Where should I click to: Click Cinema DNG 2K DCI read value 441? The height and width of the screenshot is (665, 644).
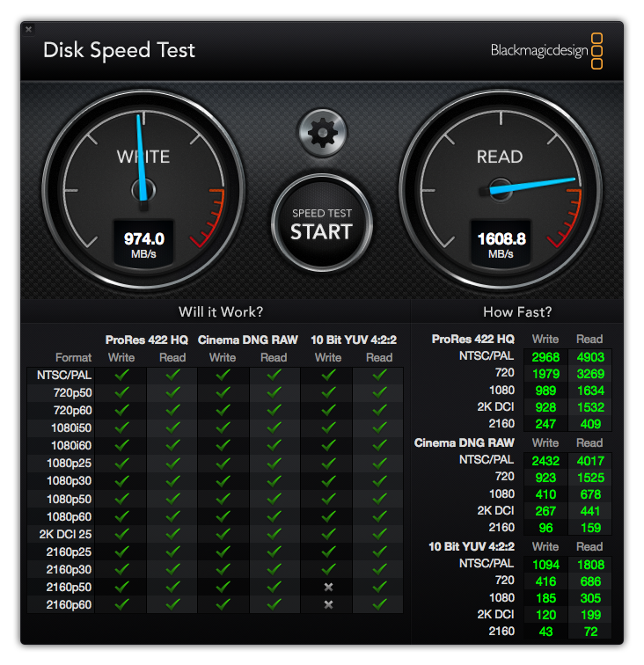click(590, 511)
